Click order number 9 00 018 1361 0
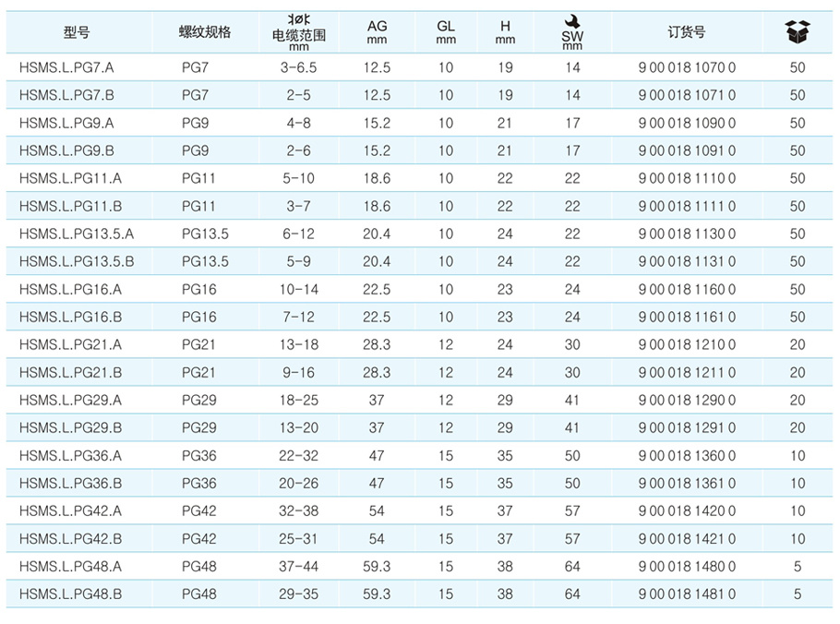Screen dimensions: 840x624 point(687,483)
